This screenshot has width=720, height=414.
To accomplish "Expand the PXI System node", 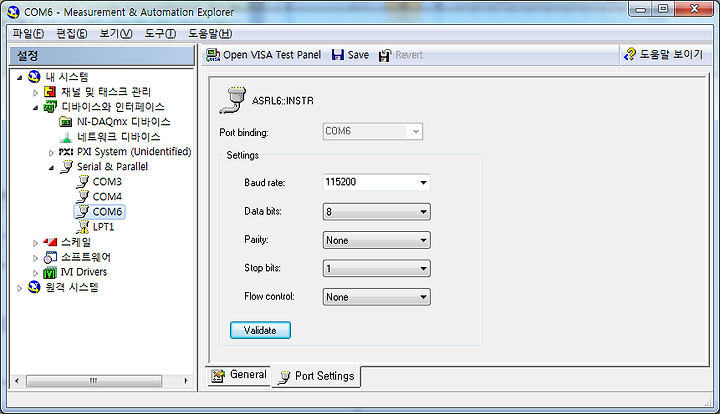I will pyautogui.click(x=51, y=153).
